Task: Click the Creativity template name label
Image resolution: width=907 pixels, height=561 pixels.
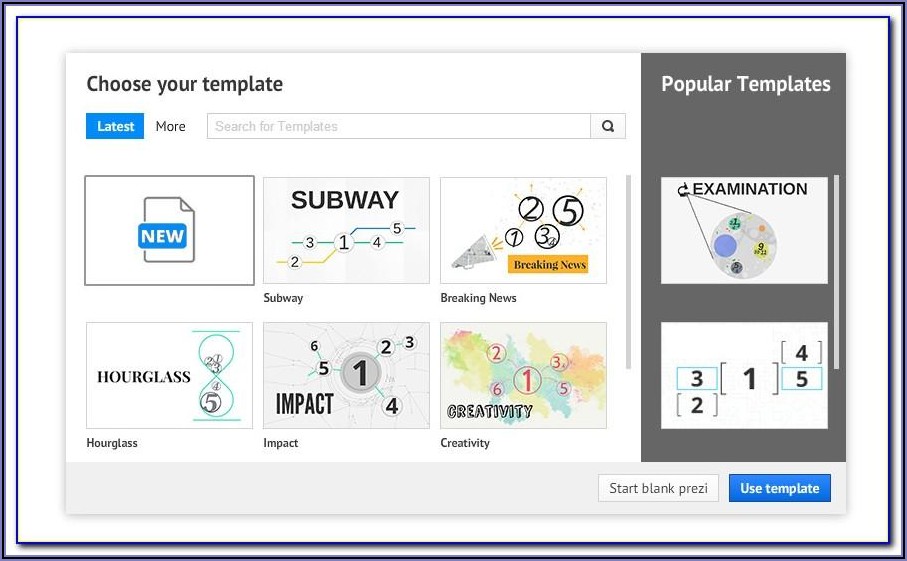Action: pyautogui.click(x=465, y=443)
